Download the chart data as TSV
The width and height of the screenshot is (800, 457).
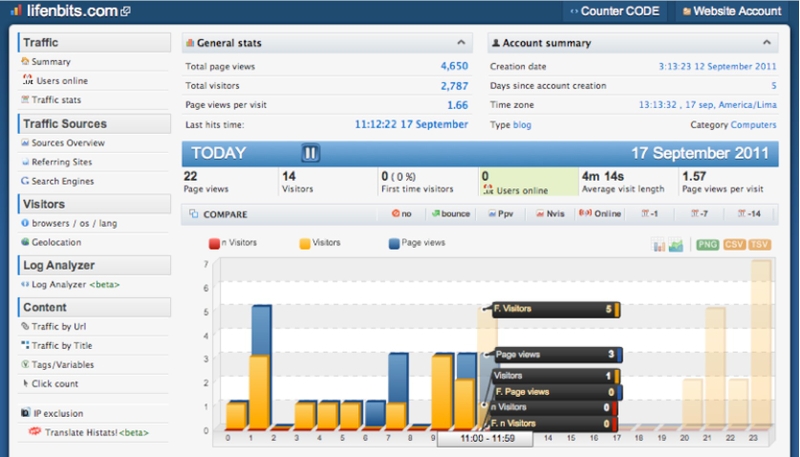coord(759,245)
